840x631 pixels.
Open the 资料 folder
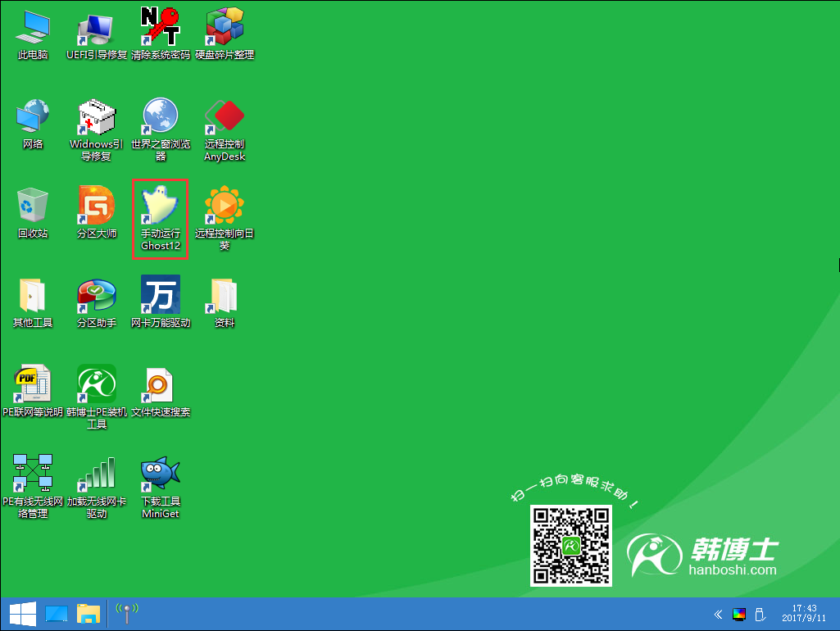[225, 296]
